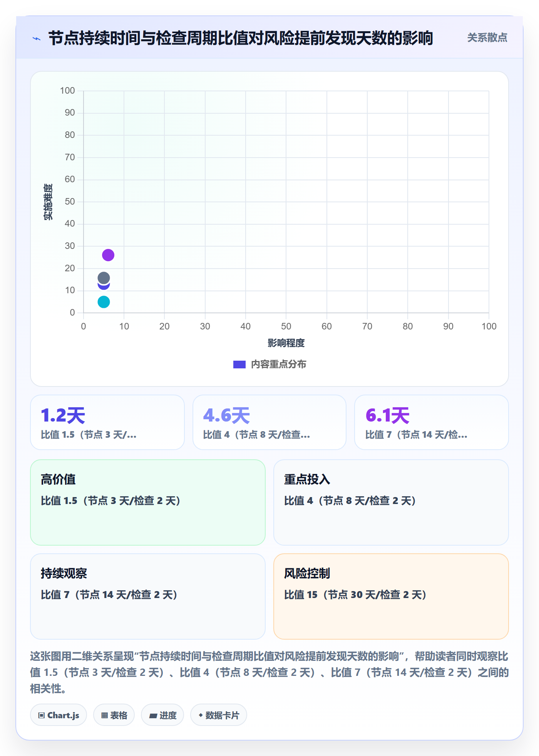Click the 进度 tag chip
This screenshot has height=756, width=539.
pyautogui.click(x=162, y=715)
